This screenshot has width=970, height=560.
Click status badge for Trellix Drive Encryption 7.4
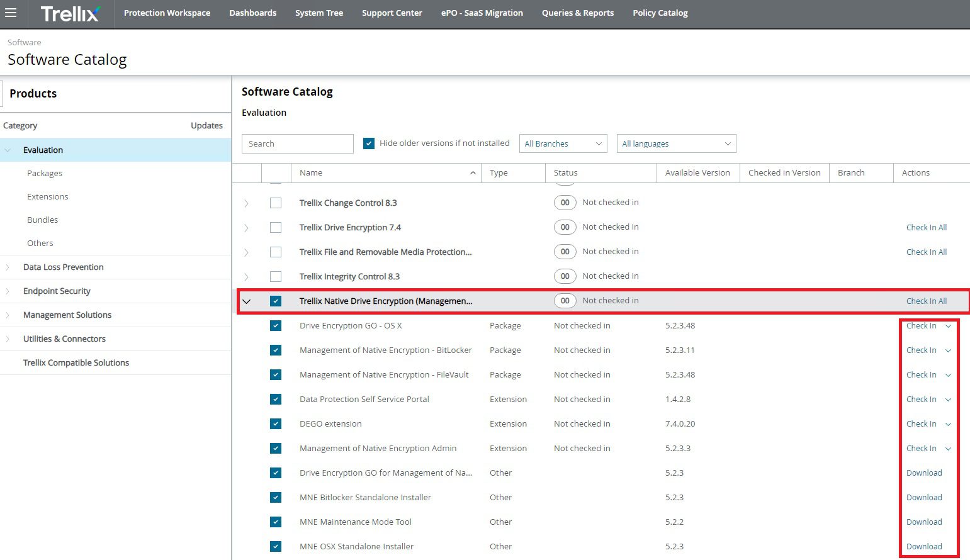pyautogui.click(x=565, y=227)
